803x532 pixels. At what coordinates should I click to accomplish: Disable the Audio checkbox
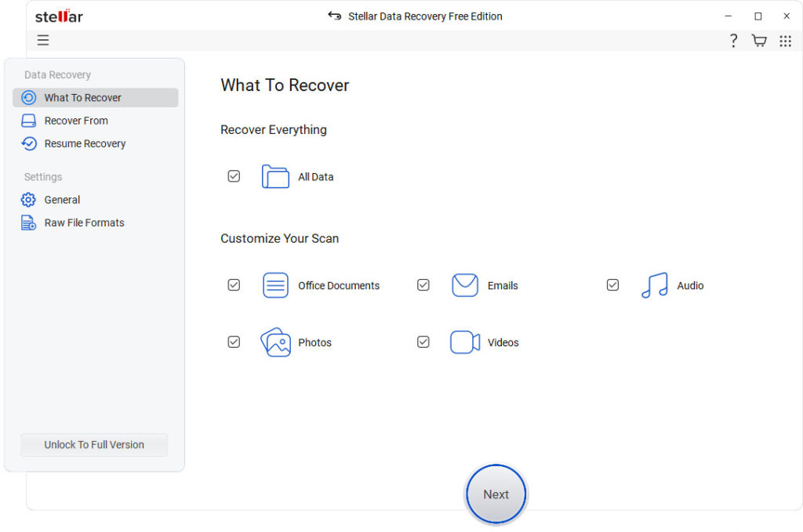(x=612, y=285)
